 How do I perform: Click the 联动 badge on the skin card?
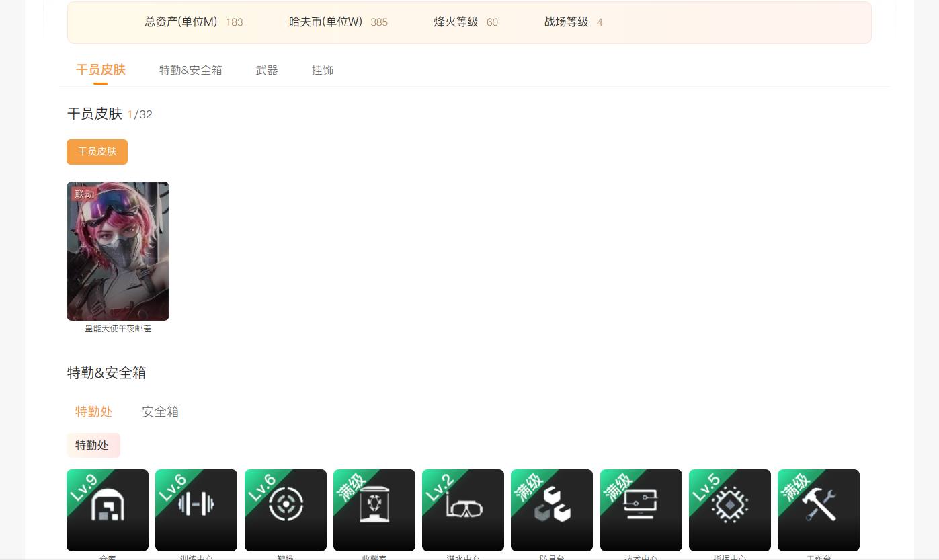click(x=85, y=194)
